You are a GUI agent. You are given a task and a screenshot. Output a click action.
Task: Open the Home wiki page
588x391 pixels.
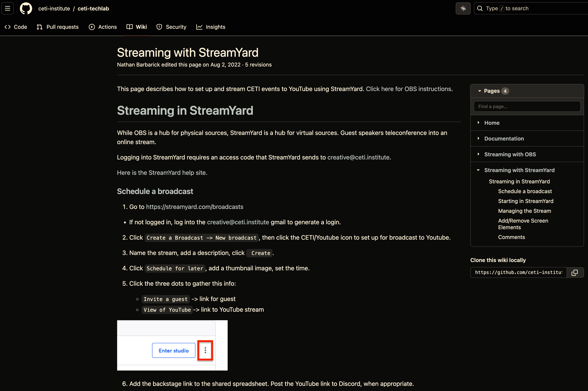pyautogui.click(x=492, y=123)
